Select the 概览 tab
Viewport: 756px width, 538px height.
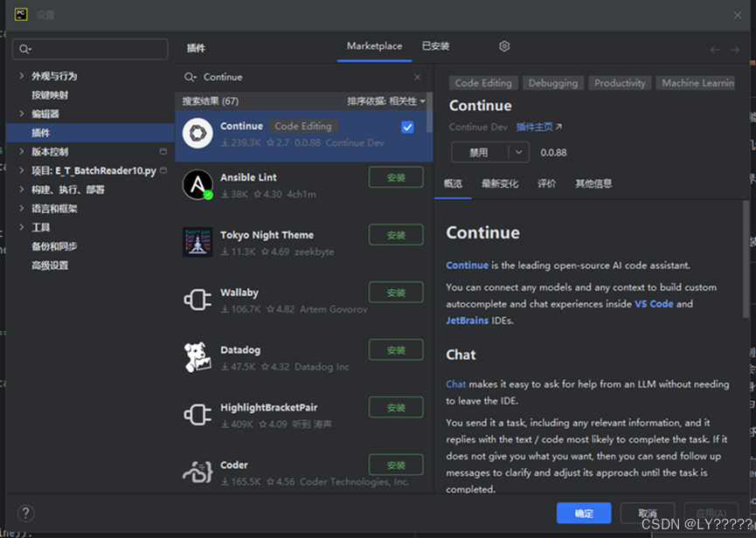point(453,183)
